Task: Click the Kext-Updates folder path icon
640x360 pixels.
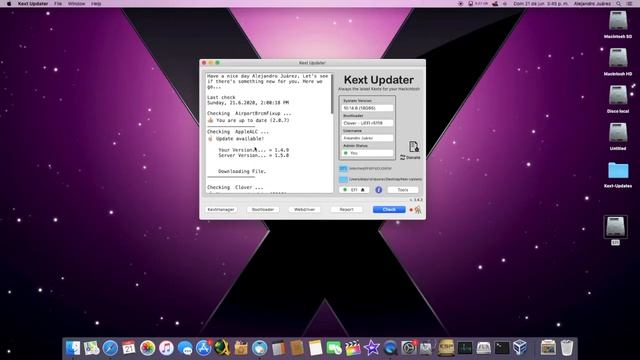Action: coord(343,179)
